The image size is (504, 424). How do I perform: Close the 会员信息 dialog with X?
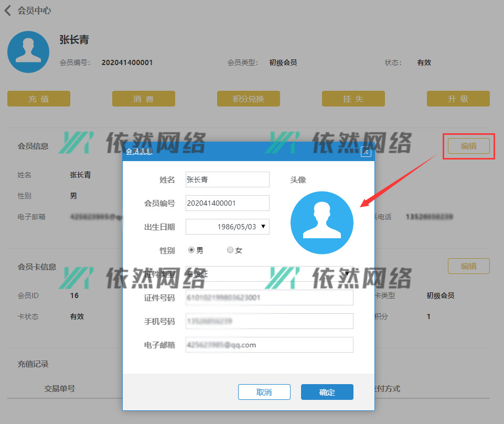click(366, 152)
